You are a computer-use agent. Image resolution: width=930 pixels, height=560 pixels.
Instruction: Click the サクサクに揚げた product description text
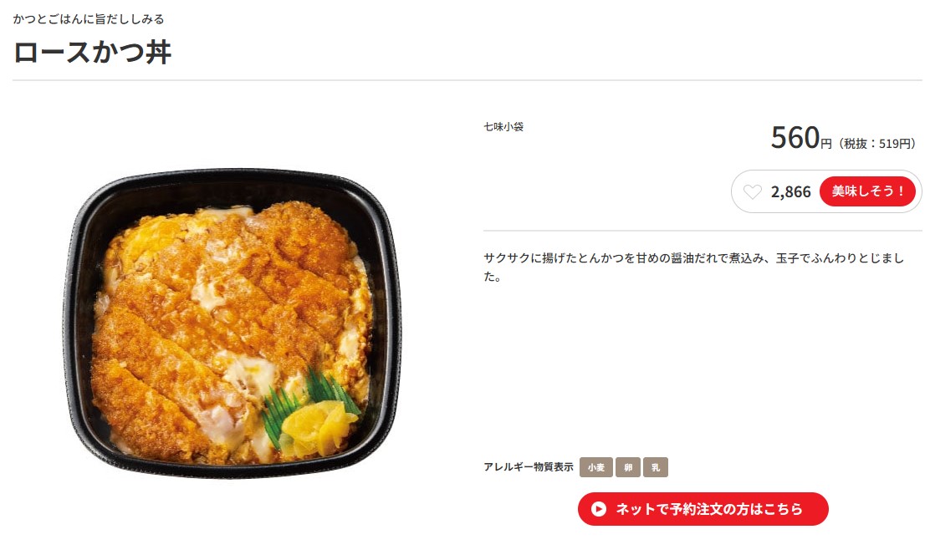[694, 267]
